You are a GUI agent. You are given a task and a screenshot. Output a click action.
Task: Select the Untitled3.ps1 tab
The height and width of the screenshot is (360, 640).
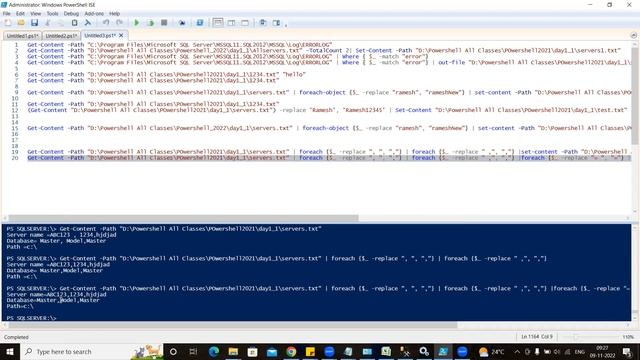[100, 36]
